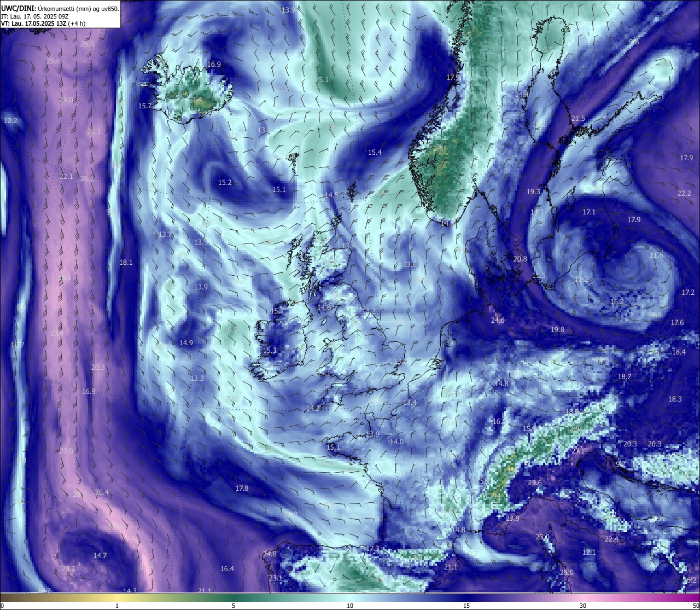Select the 15.3 value over Ireland
The width and height of the screenshot is (700, 610).
[270, 350]
